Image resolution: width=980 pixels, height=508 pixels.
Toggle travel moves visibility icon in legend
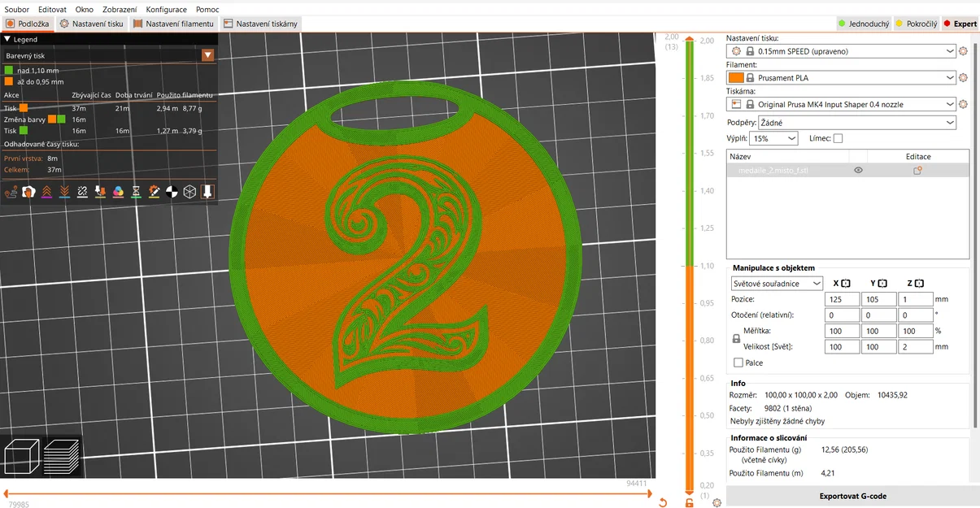pyautogui.click(x=11, y=192)
